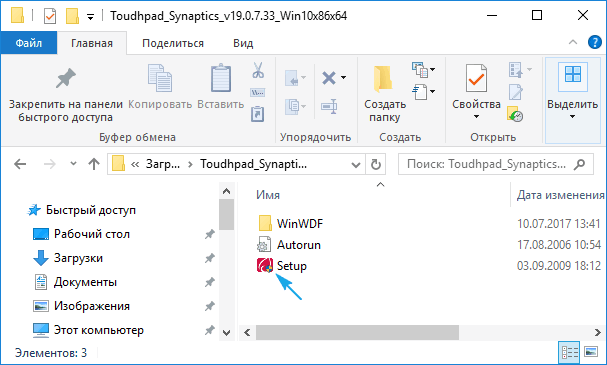607x365 pixels.
Task: Unpin Desktop (Рабочий стол) from Quick access
Action: [x=210, y=234]
